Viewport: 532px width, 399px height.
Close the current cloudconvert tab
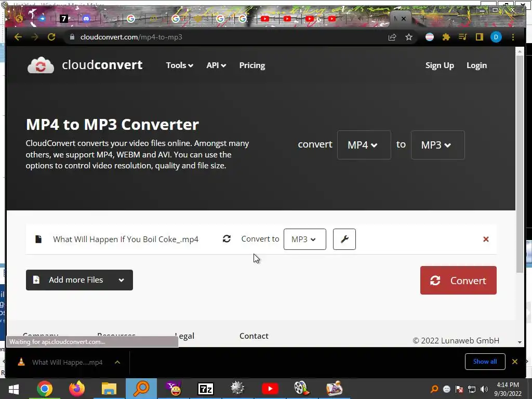pos(403,19)
